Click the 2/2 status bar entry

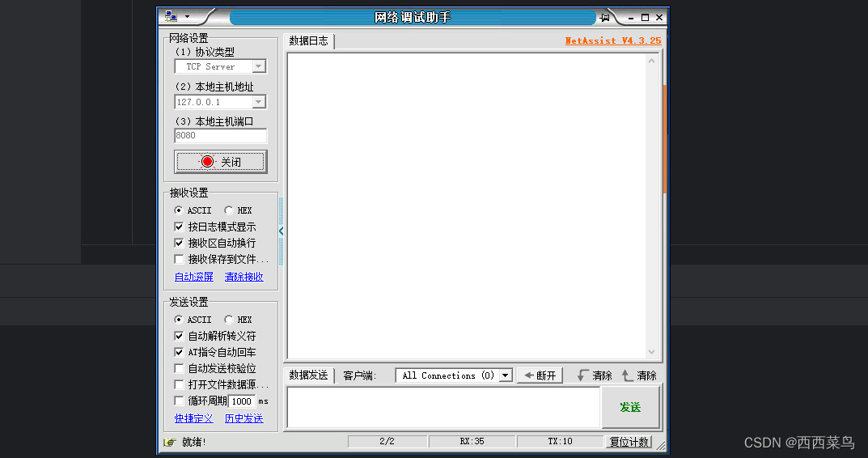(387, 441)
